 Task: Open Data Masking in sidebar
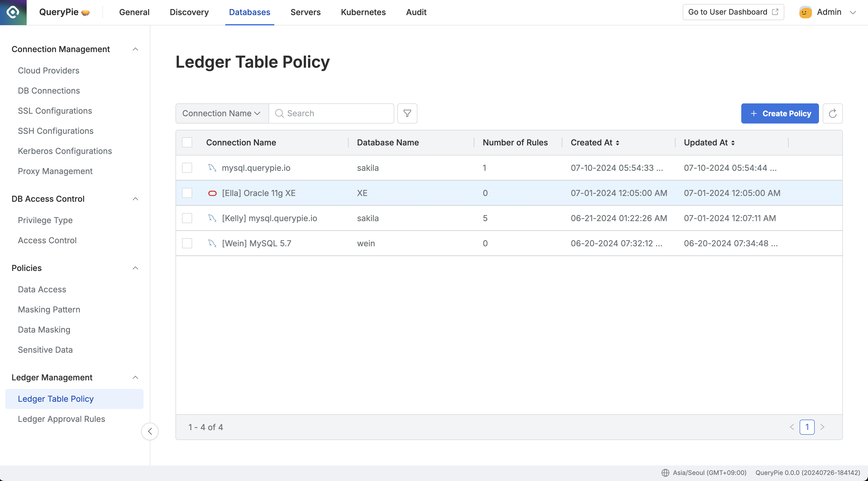[x=44, y=330]
